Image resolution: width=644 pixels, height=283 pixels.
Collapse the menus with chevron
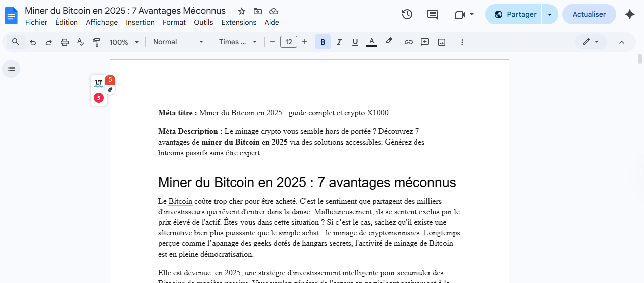pos(622,42)
